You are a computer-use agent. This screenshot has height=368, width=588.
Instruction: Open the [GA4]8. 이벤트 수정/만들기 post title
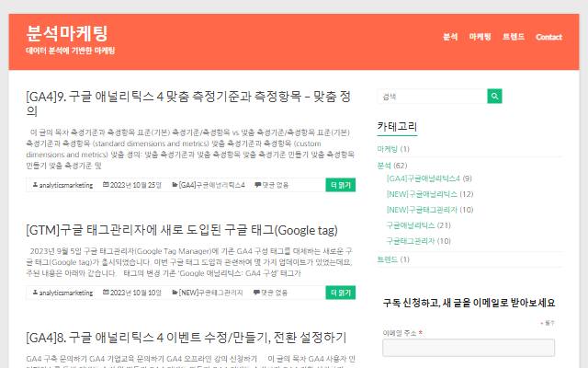click(186, 338)
